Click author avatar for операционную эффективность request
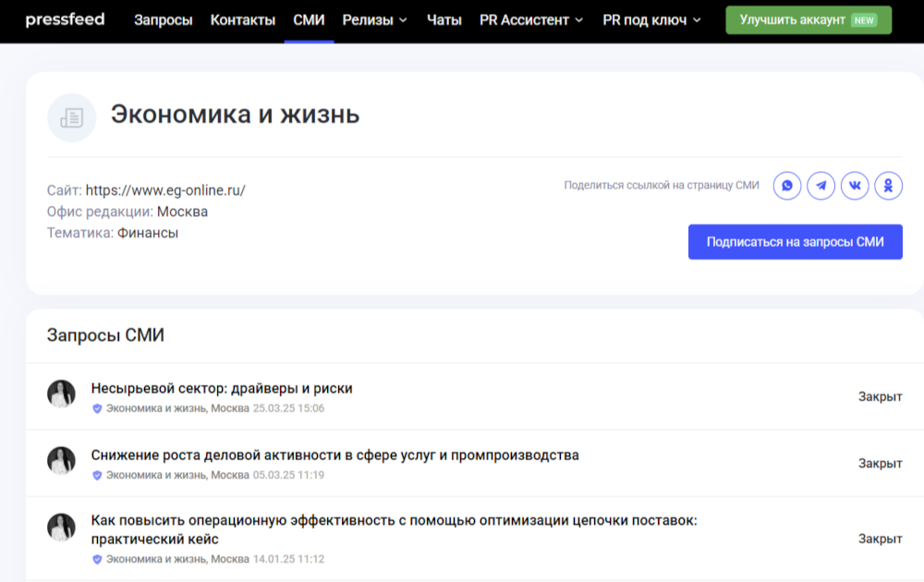924x582 pixels. point(61,527)
